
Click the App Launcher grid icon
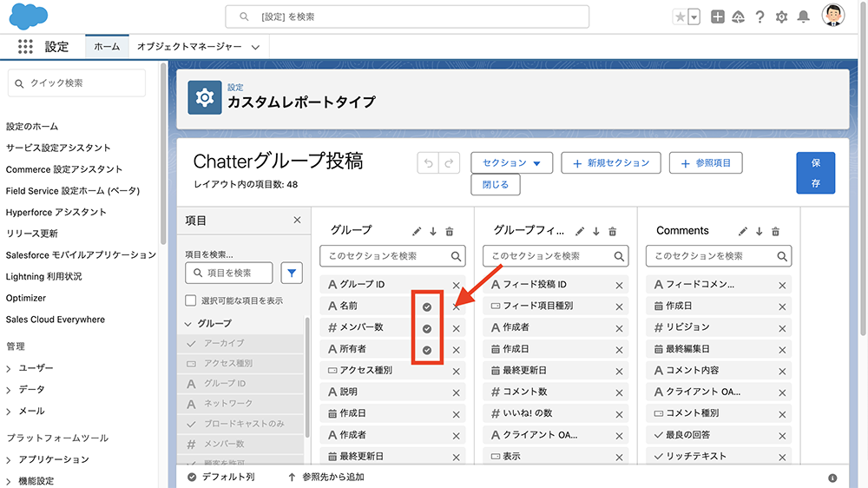click(x=25, y=47)
